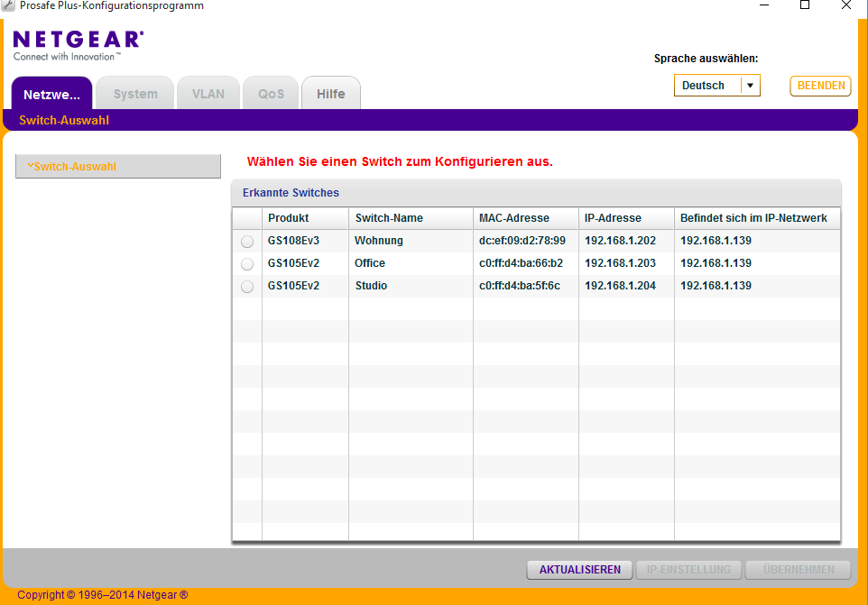The width and height of the screenshot is (868, 605).
Task: Click the ÜBERNEHMEN button
Action: [797, 570]
